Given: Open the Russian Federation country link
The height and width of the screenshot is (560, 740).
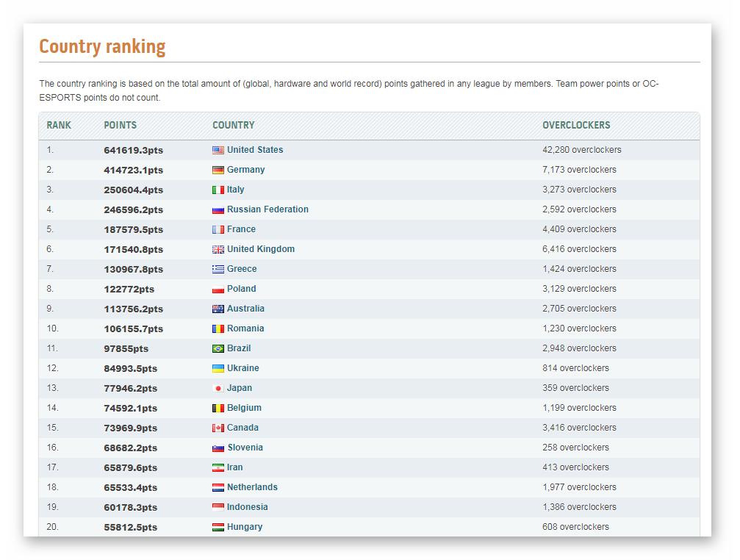Looking at the screenshot, I should click(267, 209).
